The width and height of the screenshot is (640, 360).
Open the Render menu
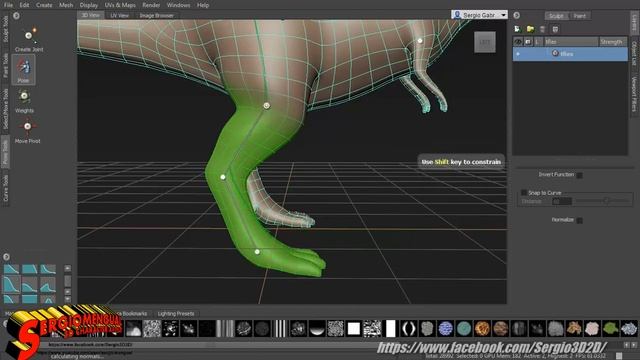(151, 5)
